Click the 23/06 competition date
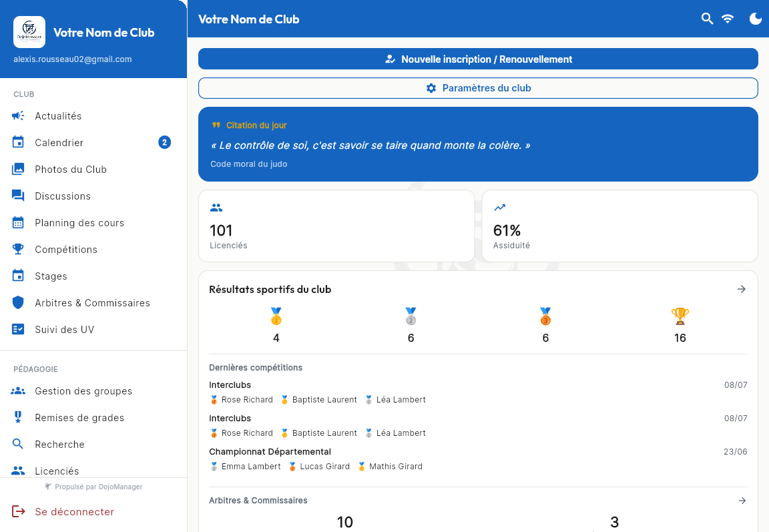The image size is (769, 532). tap(735, 452)
